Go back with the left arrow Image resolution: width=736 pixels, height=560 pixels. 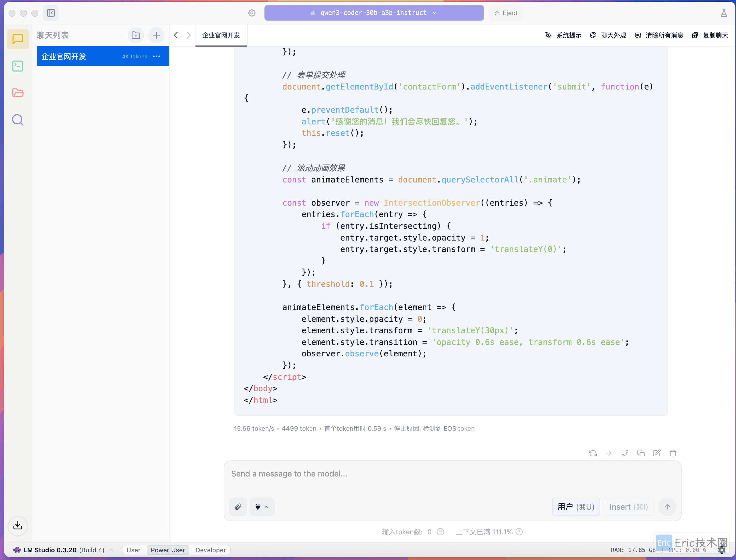(176, 35)
